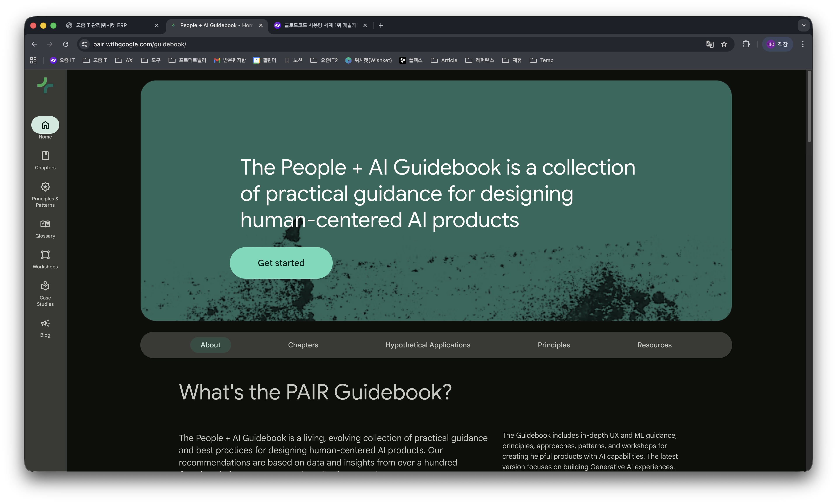Click the Google Translate icon in the address bar
The height and width of the screenshot is (504, 837).
[x=710, y=44]
